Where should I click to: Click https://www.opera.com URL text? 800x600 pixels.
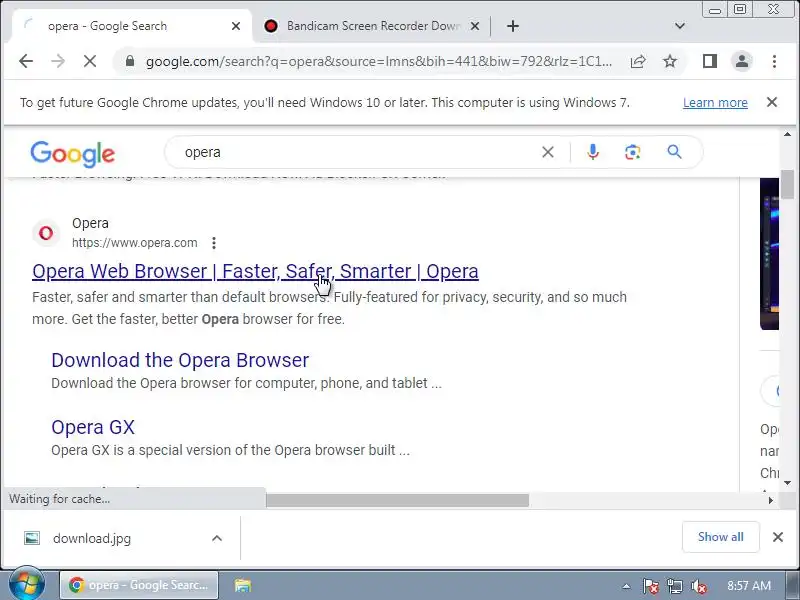pyautogui.click(x=135, y=243)
